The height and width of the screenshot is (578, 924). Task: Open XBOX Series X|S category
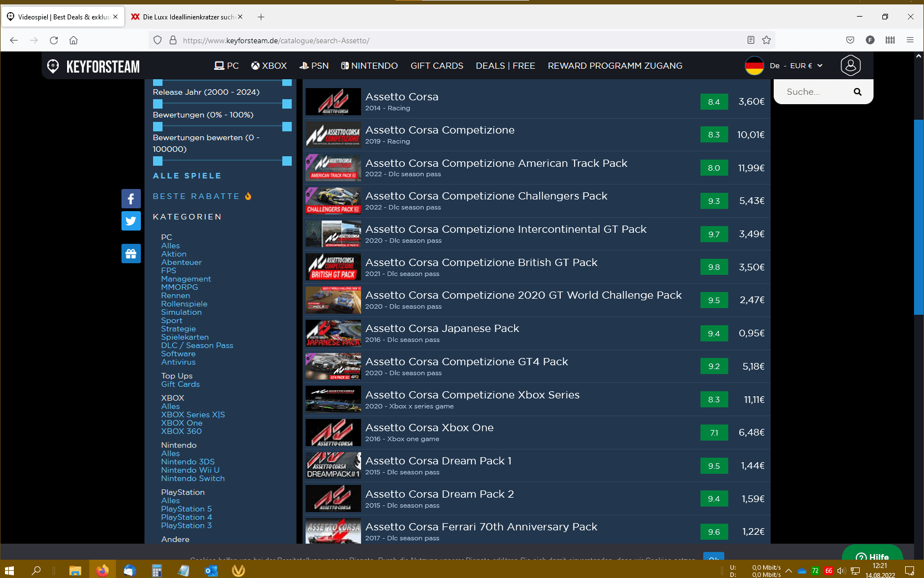click(193, 415)
